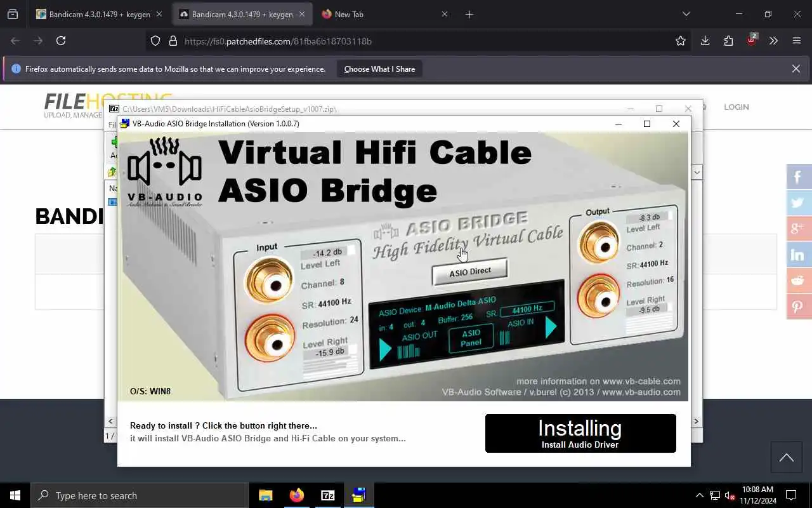Viewport: 812px width, 508px height.
Task: Click the scroll-to-top arrow button
Action: [x=787, y=457]
